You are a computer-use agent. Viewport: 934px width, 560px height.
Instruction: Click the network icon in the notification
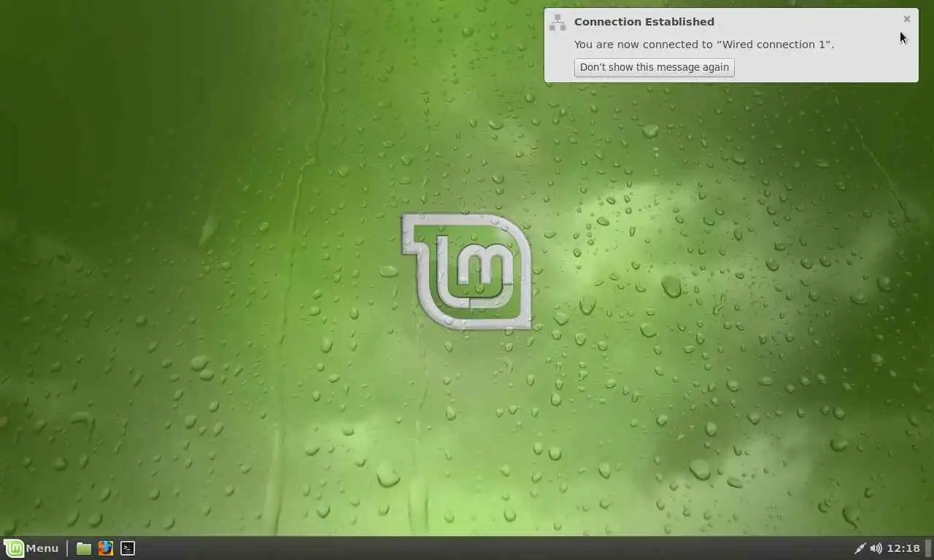click(557, 23)
